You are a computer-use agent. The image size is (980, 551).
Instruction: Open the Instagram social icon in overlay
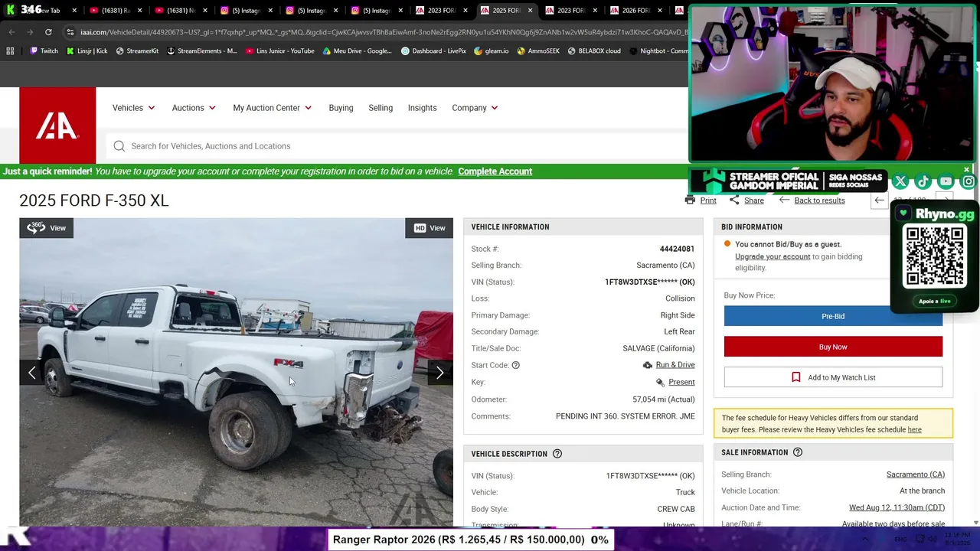click(x=969, y=181)
